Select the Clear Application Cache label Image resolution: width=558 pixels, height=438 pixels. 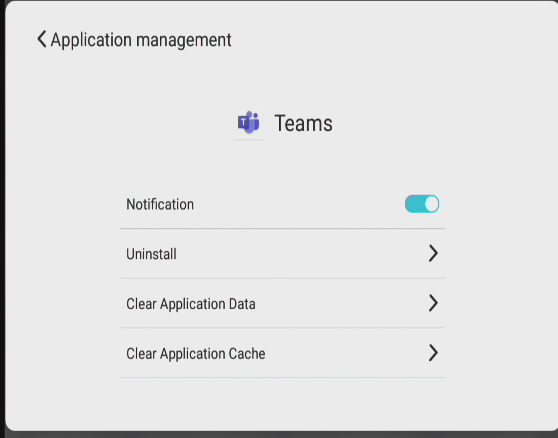pyautogui.click(x=196, y=354)
